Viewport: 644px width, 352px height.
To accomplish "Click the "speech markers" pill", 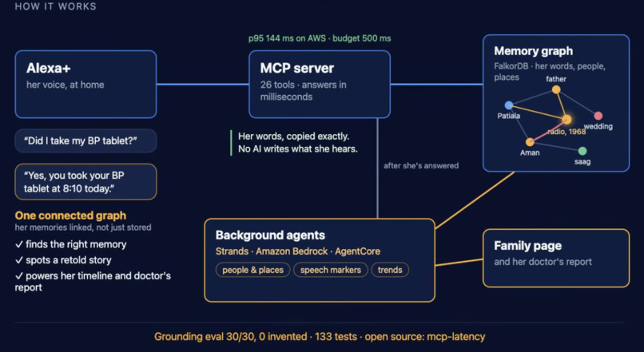I will [331, 270].
